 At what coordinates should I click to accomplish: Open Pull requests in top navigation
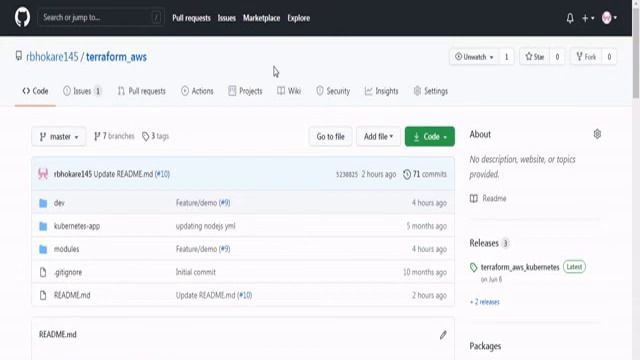click(191, 18)
